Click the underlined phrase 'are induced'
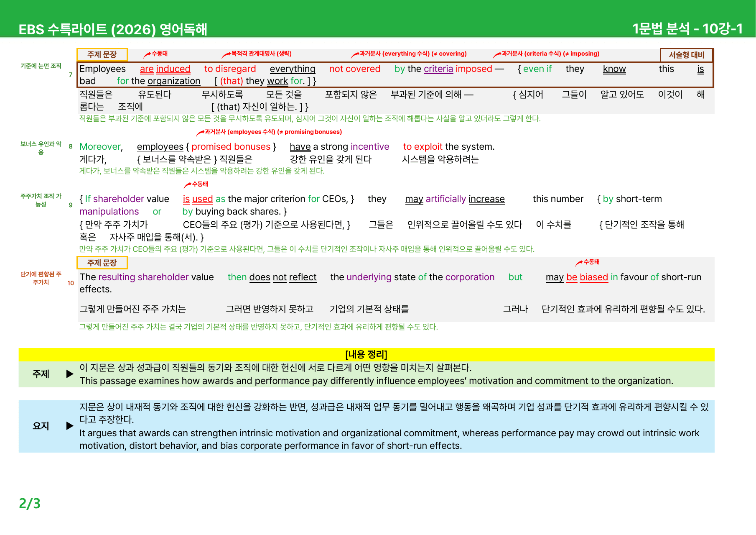 pos(165,69)
